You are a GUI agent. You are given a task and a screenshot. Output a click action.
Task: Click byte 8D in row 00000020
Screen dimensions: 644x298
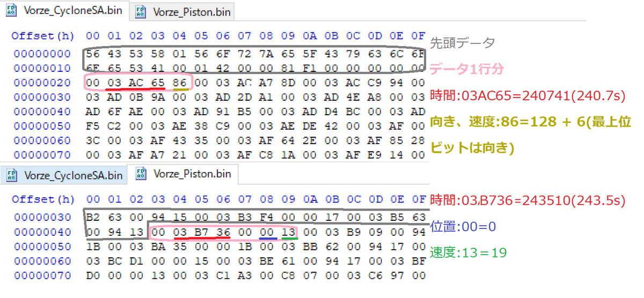288,83
